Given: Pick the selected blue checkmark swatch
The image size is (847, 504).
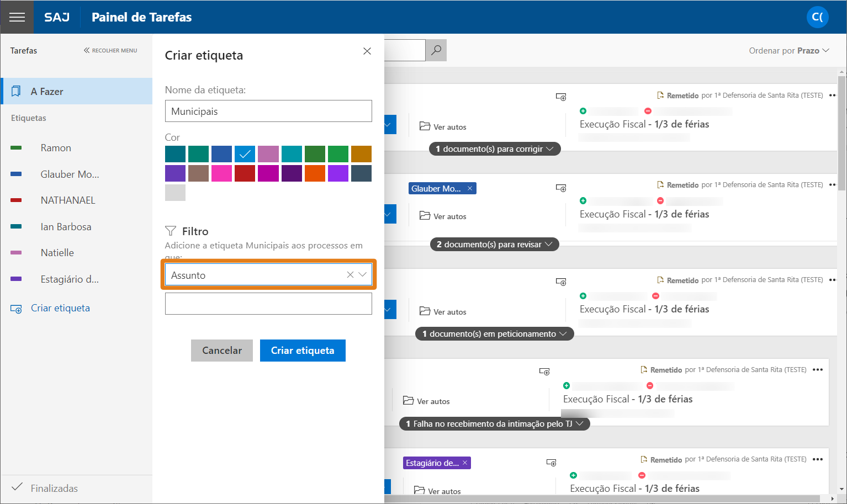Looking at the screenshot, I should [x=245, y=154].
